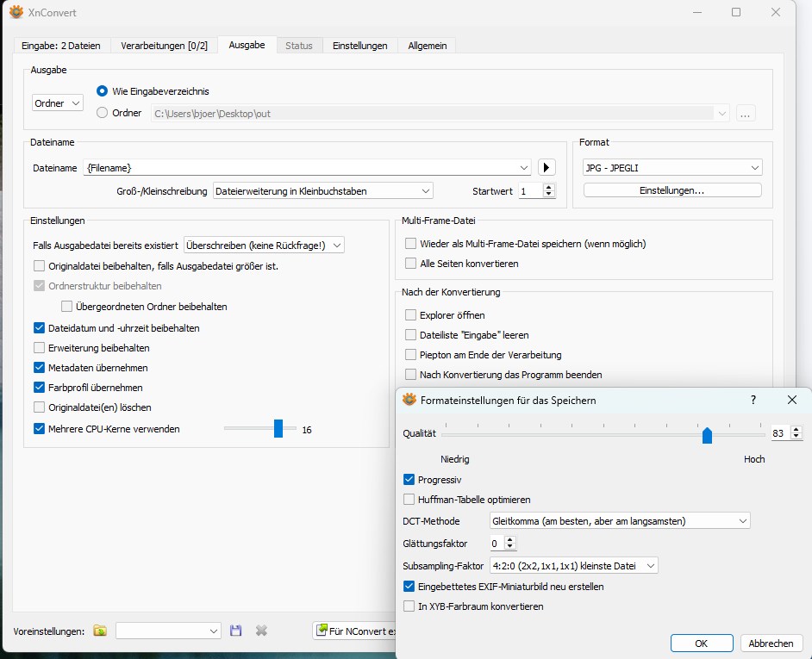Increase the Startwert with up arrow
The width and height of the screenshot is (812, 659).
click(x=549, y=187)
